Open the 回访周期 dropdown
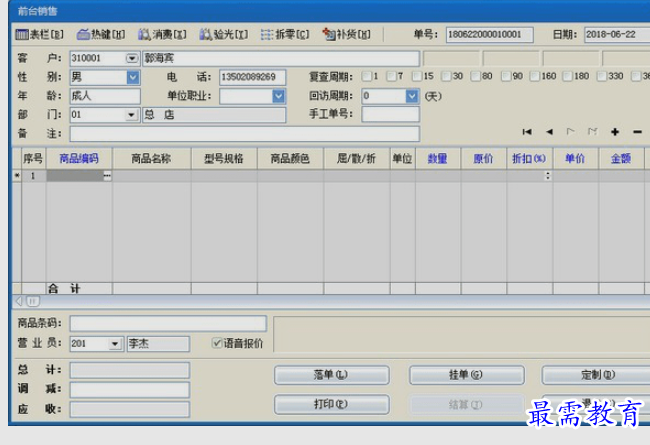The height and width of the screenshot is (445, 650). click(412, 96)
